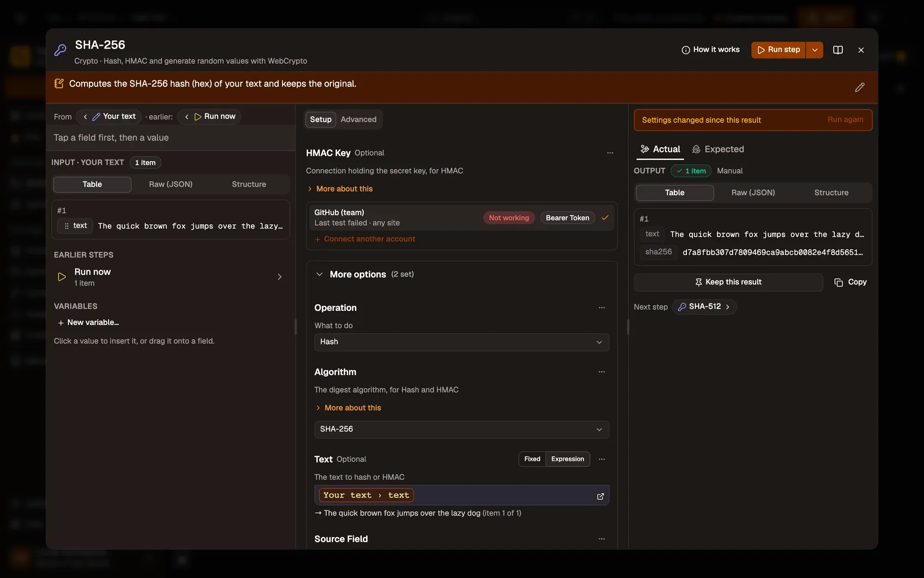Run the step with Run step button
The width and height of the screenshot is (924, 578).
(778, 49)
